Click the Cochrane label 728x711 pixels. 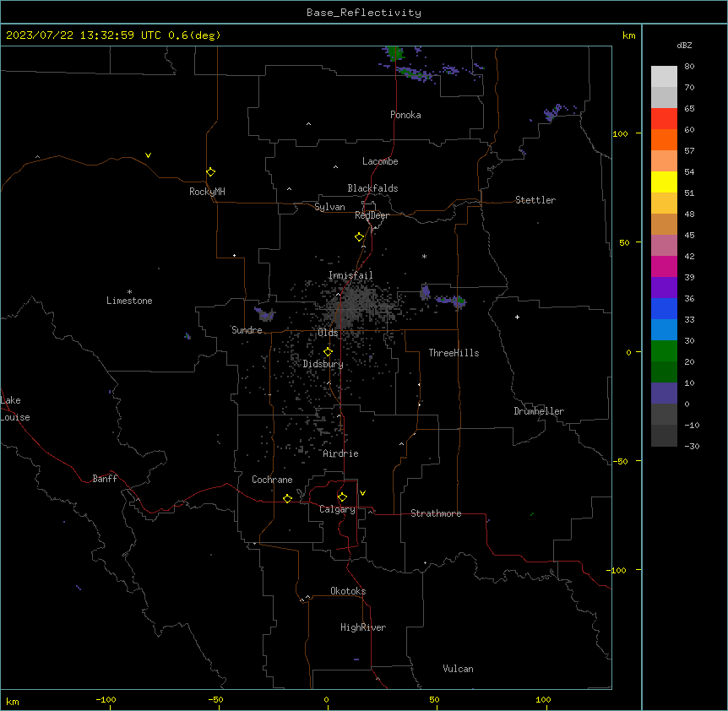(x=272, y=480)
